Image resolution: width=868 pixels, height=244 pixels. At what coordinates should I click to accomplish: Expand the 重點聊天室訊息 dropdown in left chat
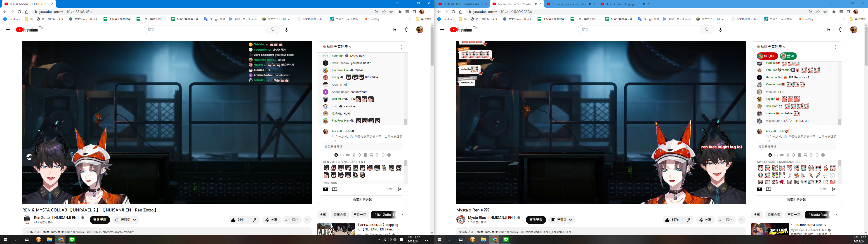tap(338, 47)
